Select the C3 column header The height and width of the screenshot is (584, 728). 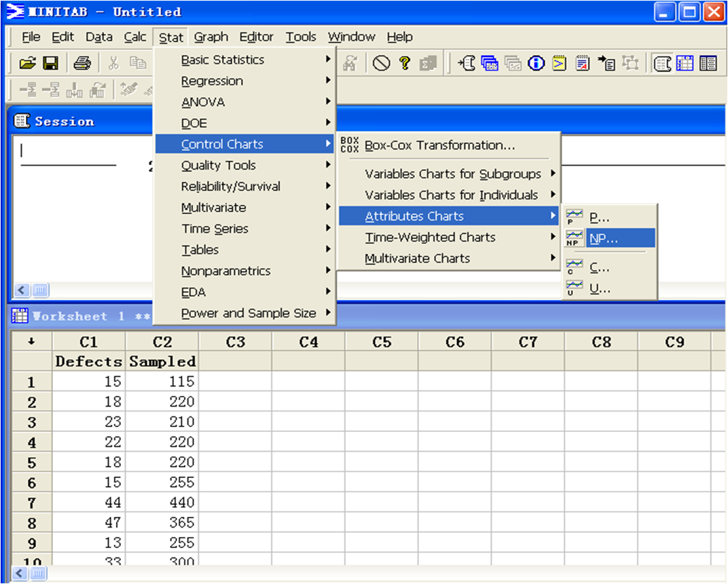pyautogui.click(x=235, y=342)
